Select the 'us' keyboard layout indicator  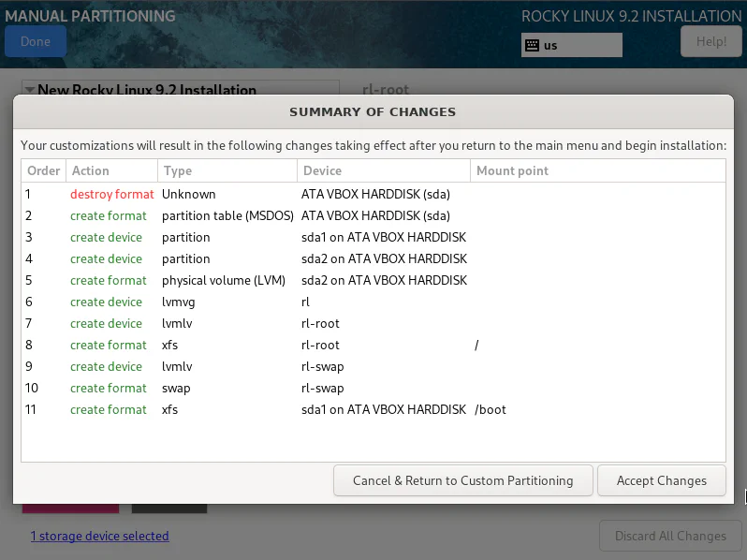[572, 45]
